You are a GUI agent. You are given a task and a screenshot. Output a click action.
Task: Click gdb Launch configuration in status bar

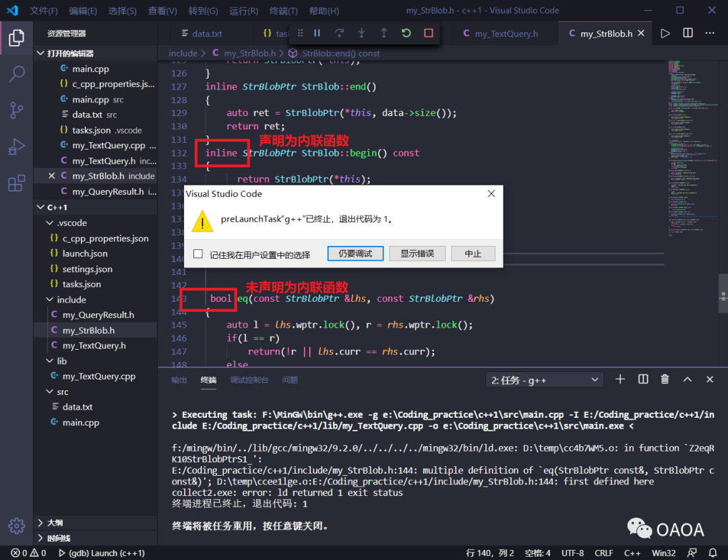[x=102, y=553]
